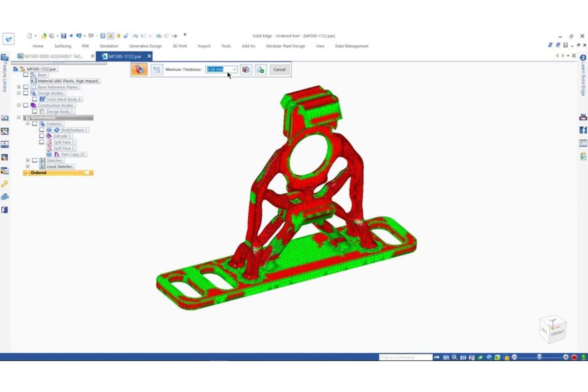This screenshot has width=588, height=392.
Task: Click the Find a command search field
Action: pyautogui.click(x=405, y=357)
